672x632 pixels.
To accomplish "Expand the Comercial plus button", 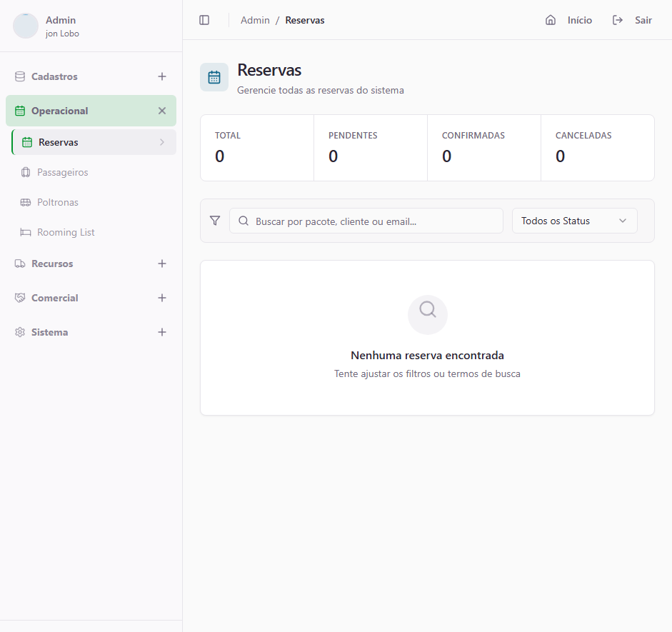I will click(x=162, y=298).
